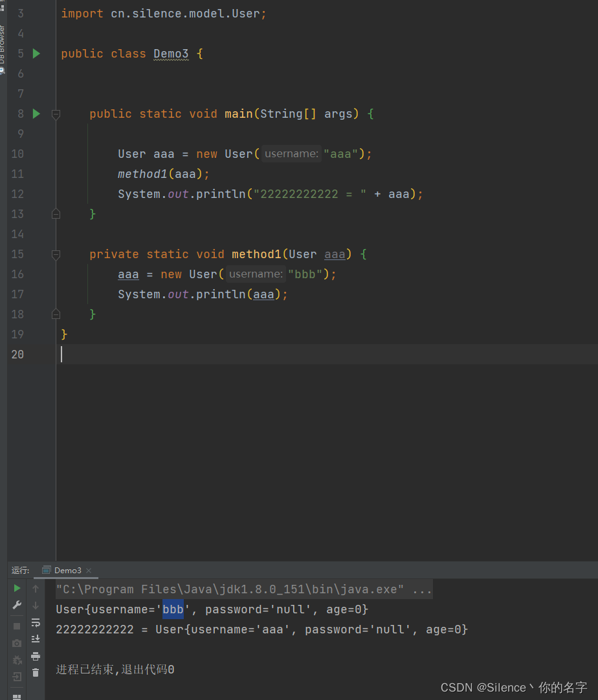598x700 pixels.
Task: Close the Demo3 run tab
Action: pos(89,571)
